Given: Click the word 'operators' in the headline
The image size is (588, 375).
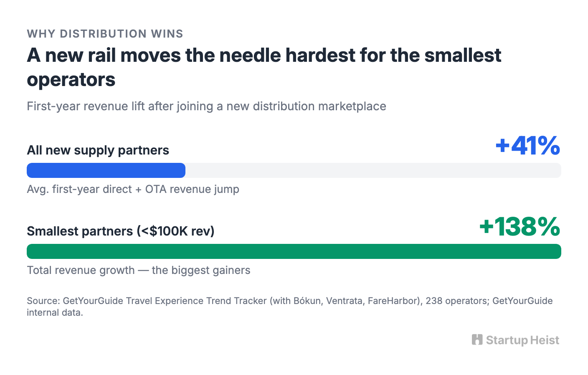Looking at the screenshot, I should coord(71,79).
